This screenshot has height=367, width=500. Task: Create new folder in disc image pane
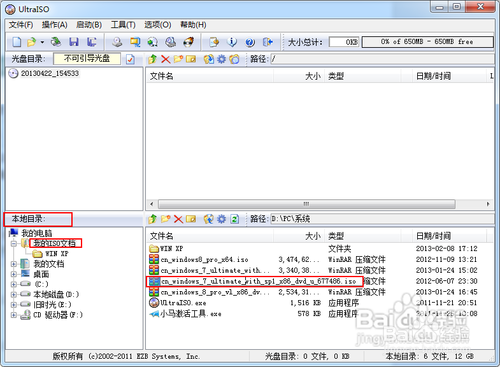(x=178, y=59)
